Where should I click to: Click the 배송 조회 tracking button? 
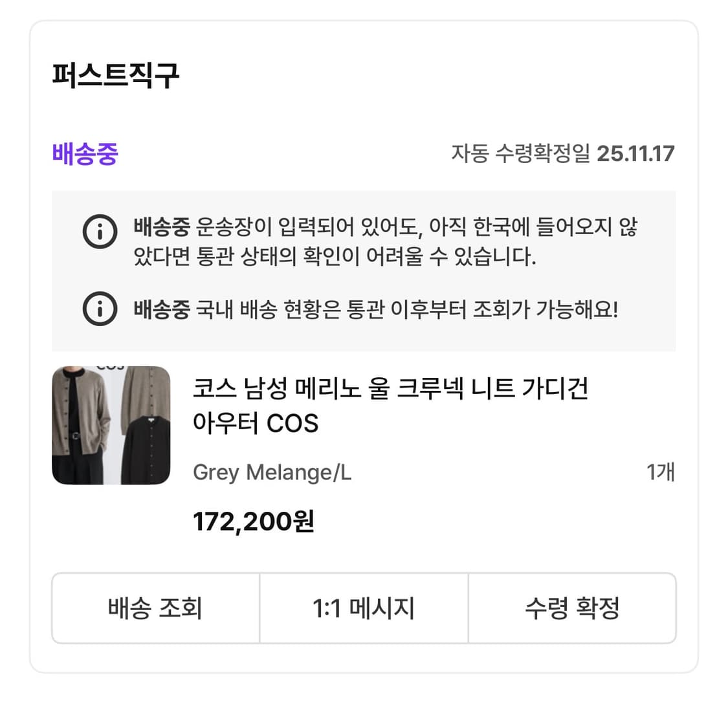click(155, 608)
